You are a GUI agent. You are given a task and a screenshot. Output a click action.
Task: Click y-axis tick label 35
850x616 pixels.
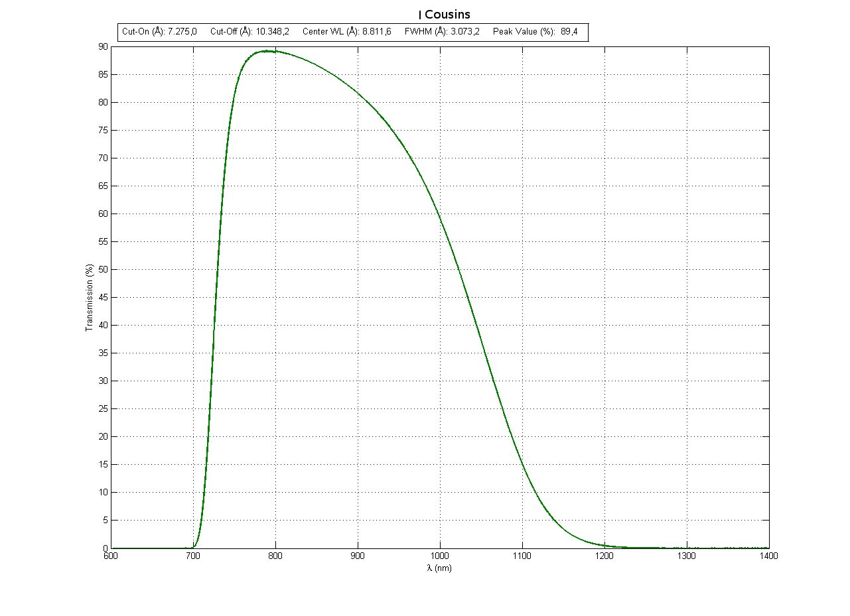pos(103,353)
